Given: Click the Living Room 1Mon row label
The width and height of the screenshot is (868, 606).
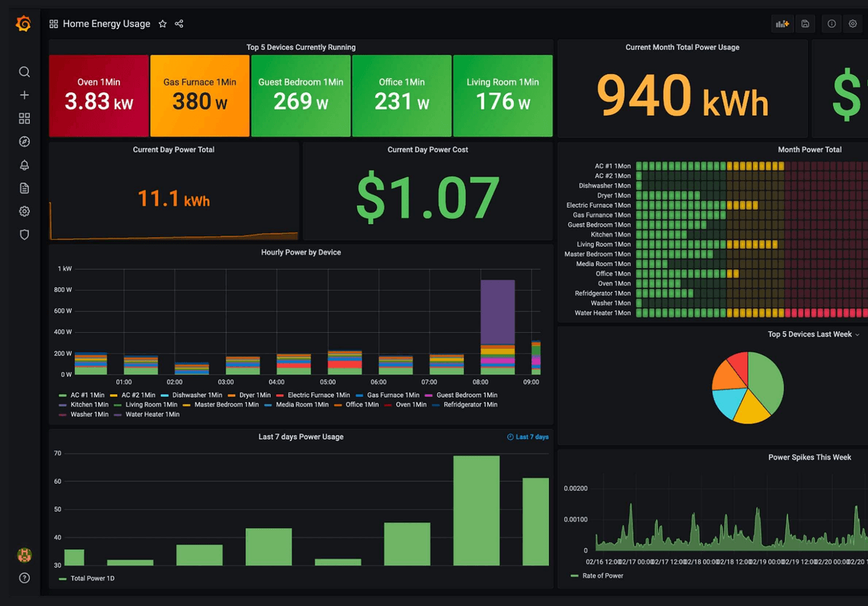Looking at the screenshot, I should click(603, 245).
